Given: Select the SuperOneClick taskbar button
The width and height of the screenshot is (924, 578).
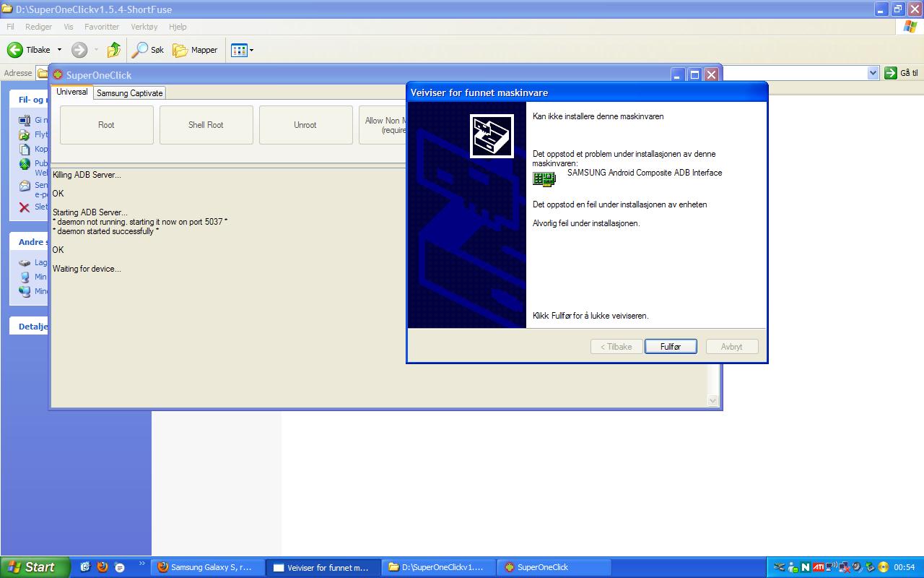Looking at the screenshot, I should pos(554,567).
